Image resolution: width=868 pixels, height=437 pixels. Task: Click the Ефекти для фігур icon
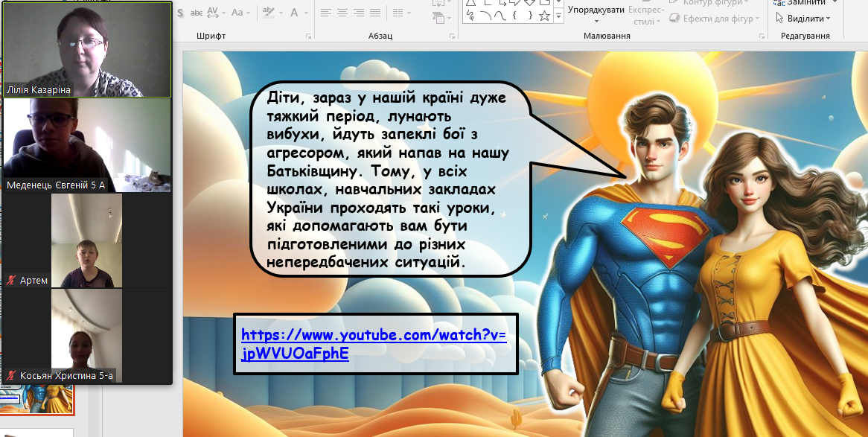coord(674,19)
